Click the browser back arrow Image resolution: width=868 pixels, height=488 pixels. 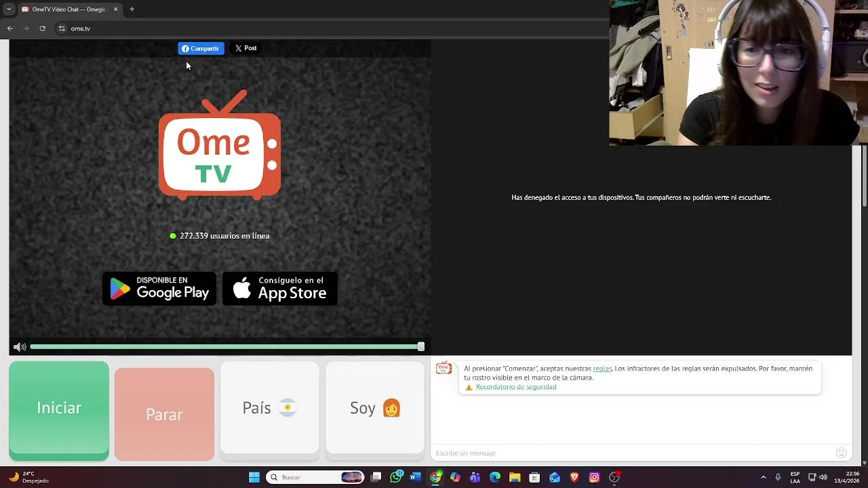[9, 28]
